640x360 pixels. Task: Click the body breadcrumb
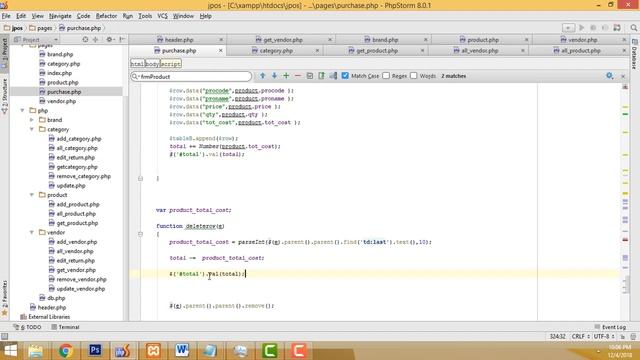coord(152,64)
